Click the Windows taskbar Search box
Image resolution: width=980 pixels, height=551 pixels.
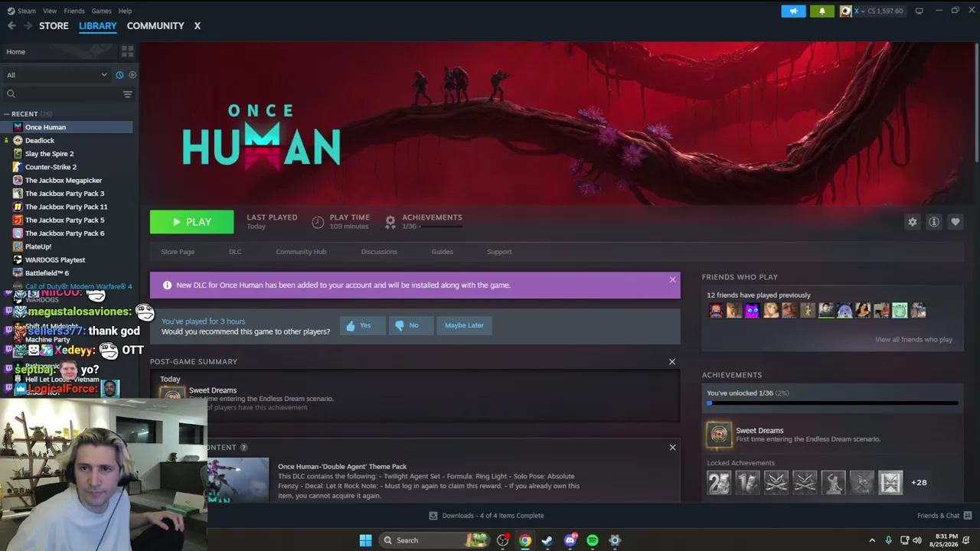(434, 540)
